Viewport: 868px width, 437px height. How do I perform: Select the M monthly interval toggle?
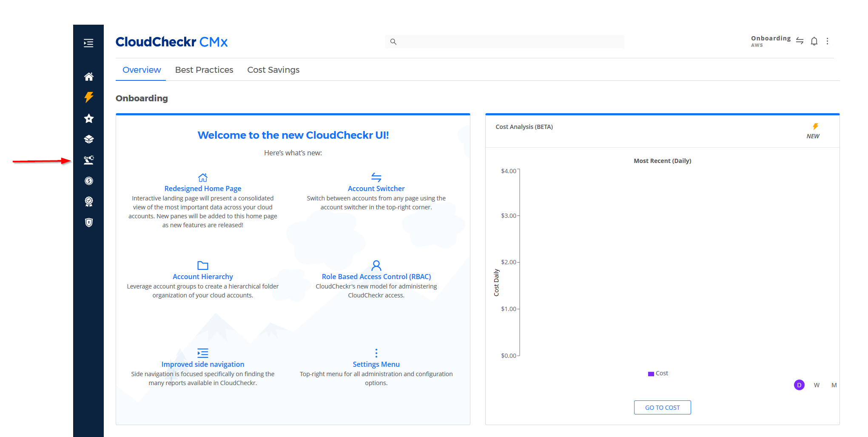(834, 385)
